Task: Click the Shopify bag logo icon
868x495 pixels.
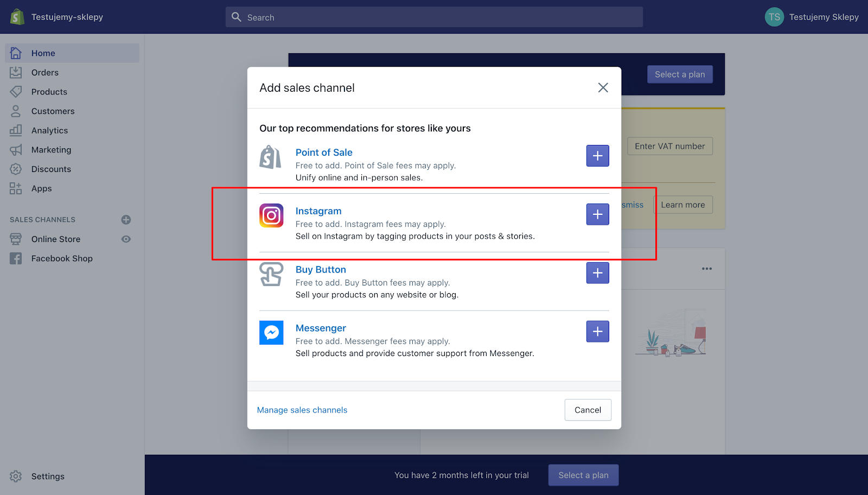Action: click(17, 17)
